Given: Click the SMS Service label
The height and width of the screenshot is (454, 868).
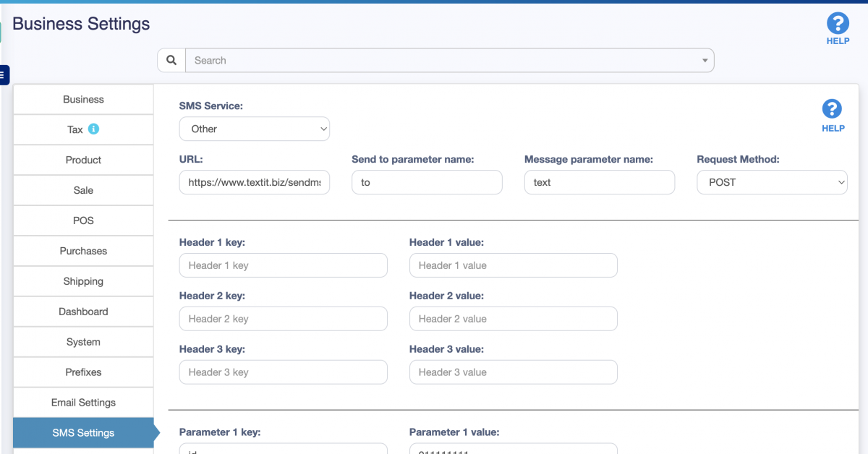Looking at the screenshot, I should 211,106.
